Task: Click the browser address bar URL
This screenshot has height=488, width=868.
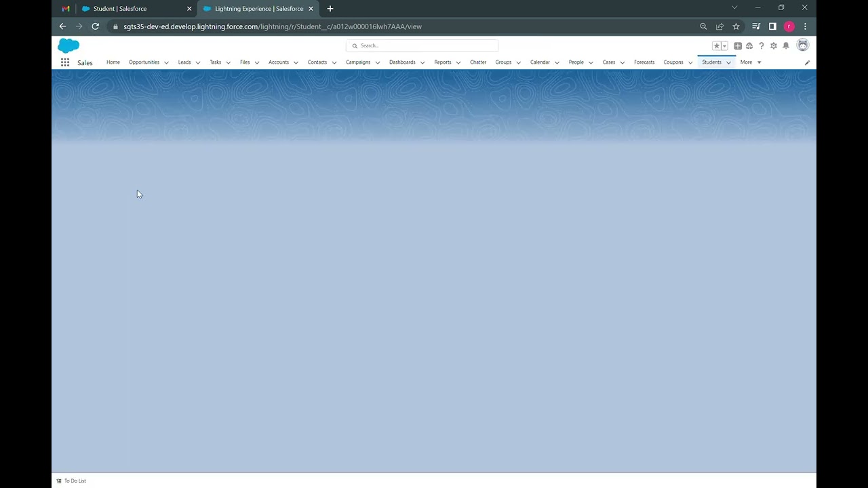Action: coord(273,26)
